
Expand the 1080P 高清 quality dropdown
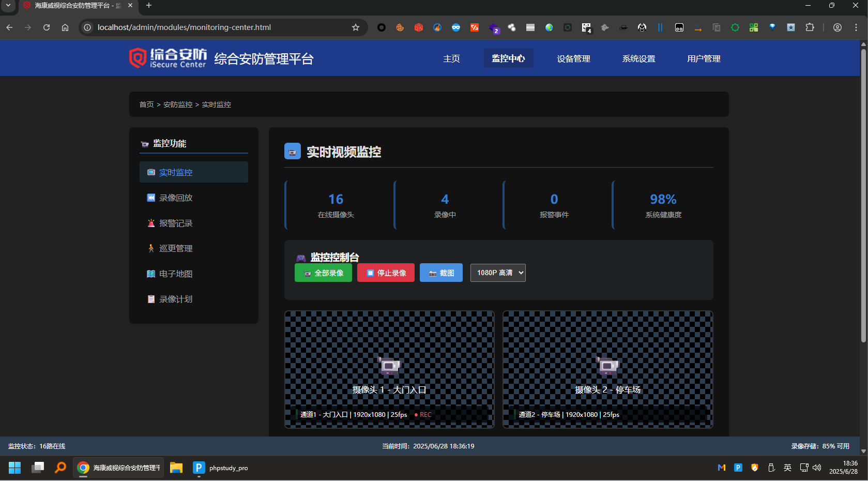pyautogui.click(x=497, y=273)
